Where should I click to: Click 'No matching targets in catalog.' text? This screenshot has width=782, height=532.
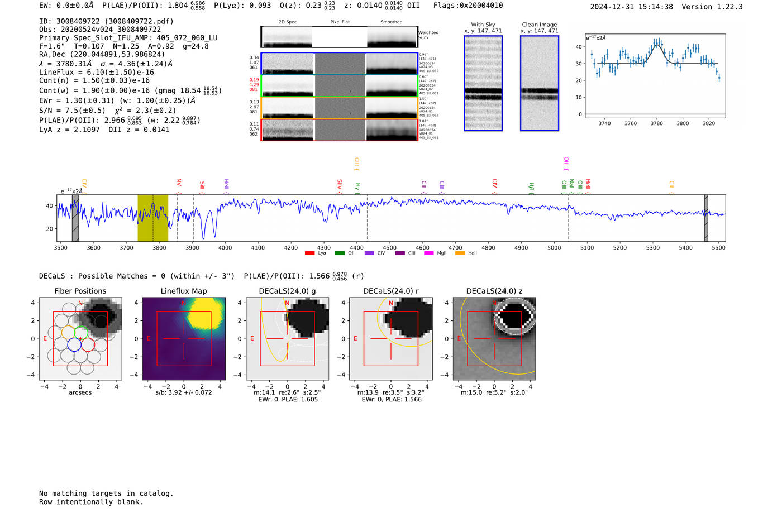pos(106,493)
